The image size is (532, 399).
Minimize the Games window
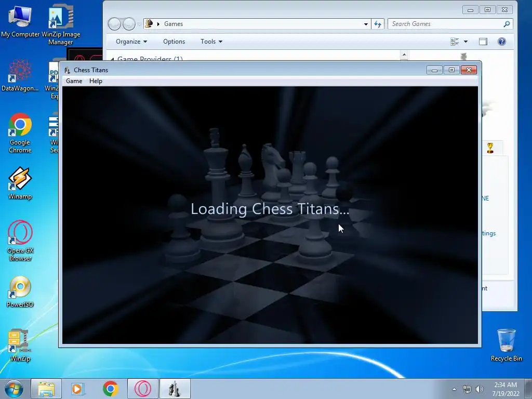pyautogui.click(x=470, y=10)
